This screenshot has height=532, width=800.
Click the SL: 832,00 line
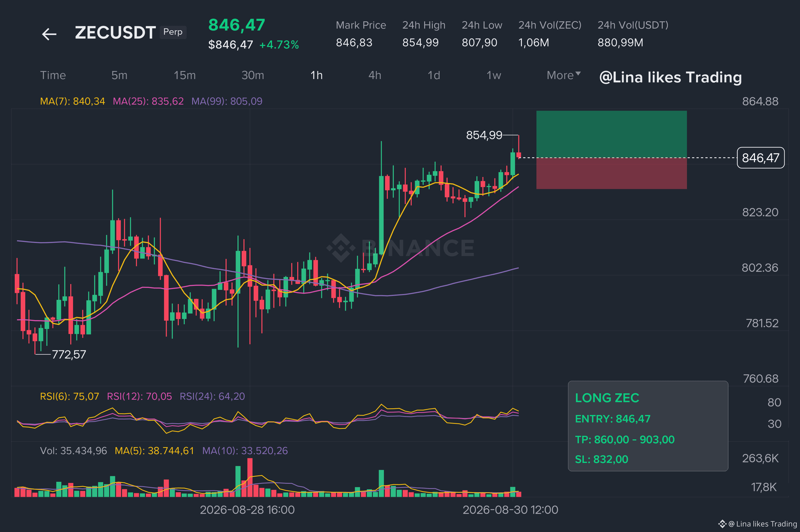(601, 459)
